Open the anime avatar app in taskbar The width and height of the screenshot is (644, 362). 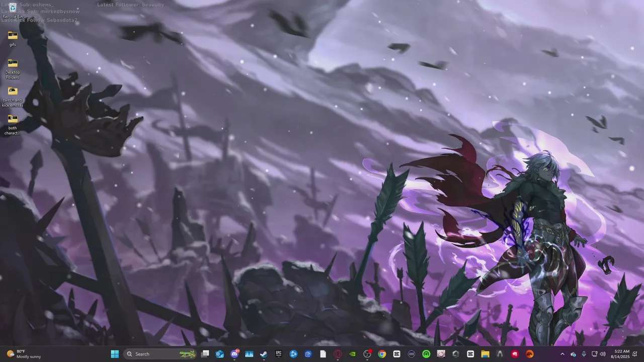click(x=441, y=354)
